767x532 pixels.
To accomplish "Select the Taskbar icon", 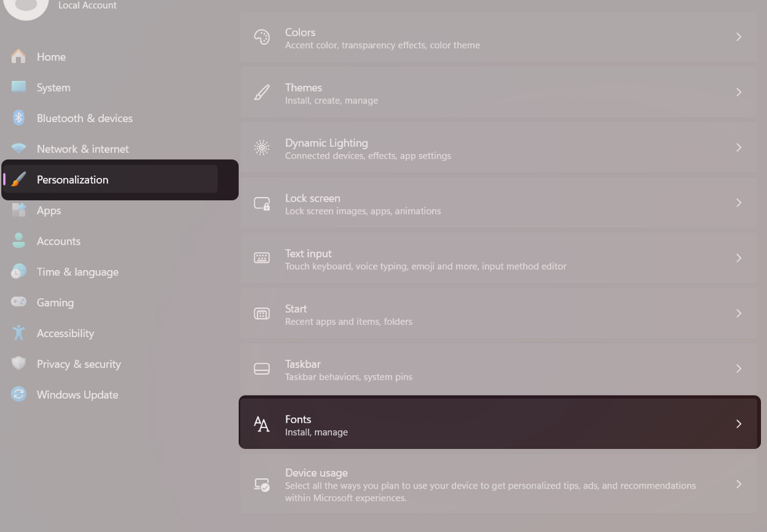I will click(x=262, y=369).
